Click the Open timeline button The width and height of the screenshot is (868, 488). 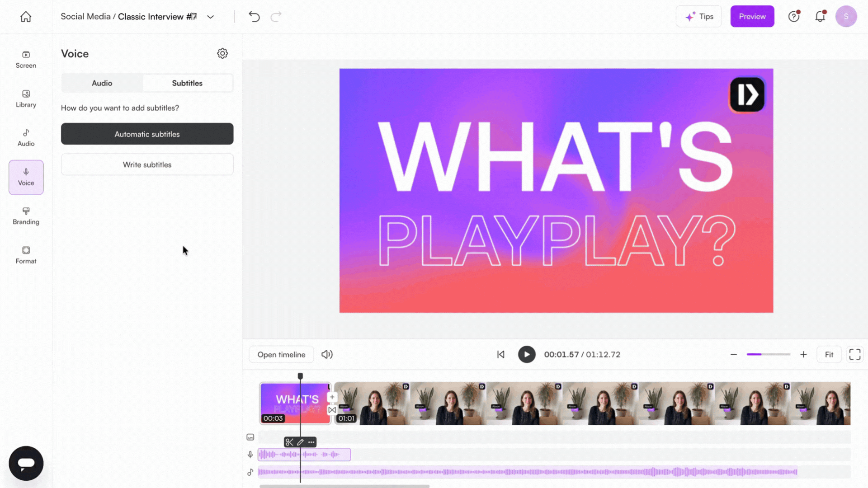(281, 355)
